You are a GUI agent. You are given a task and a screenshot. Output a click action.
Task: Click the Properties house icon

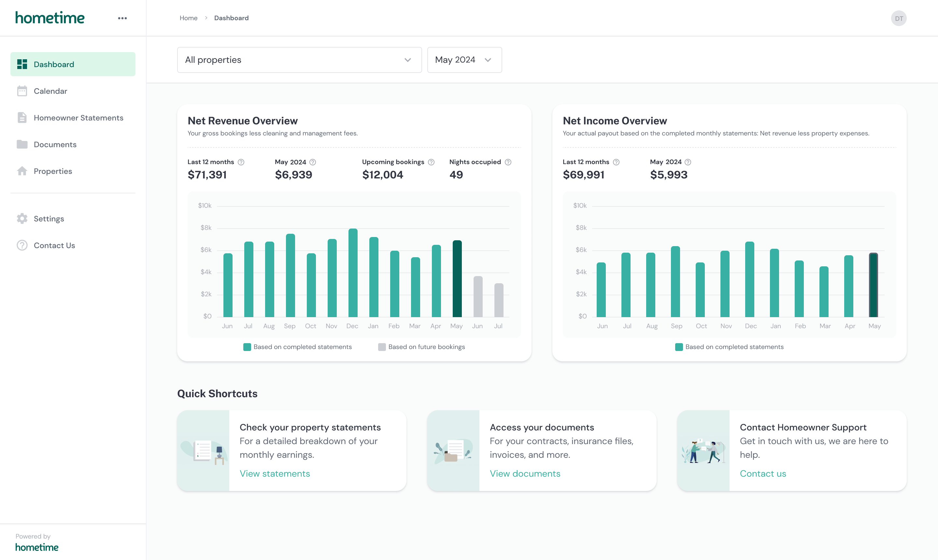22,171
